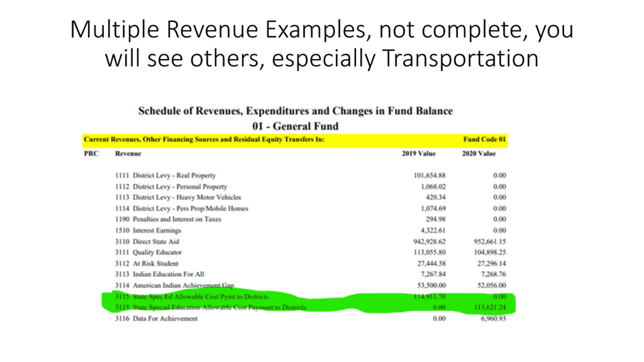
Task: Click the 7,267.84 value
Action: pyautogui.click(x=433, y=274)
